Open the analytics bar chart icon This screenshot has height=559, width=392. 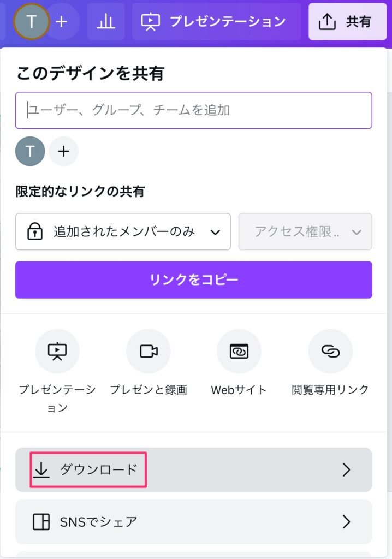tap(105, 22)
